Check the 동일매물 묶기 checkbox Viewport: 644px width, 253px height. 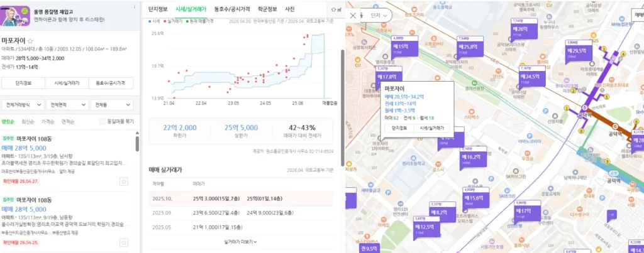tap(101, 121)
